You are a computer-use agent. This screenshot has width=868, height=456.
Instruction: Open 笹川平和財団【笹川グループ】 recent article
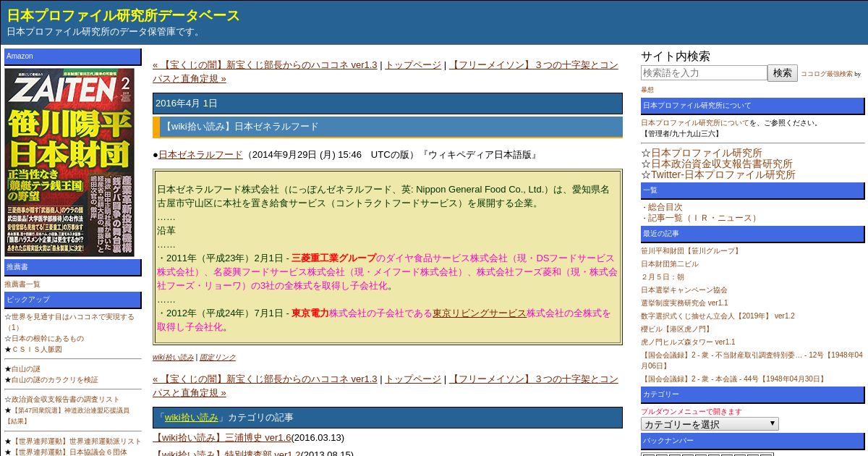pyautogui.click(x=692, y=251)
